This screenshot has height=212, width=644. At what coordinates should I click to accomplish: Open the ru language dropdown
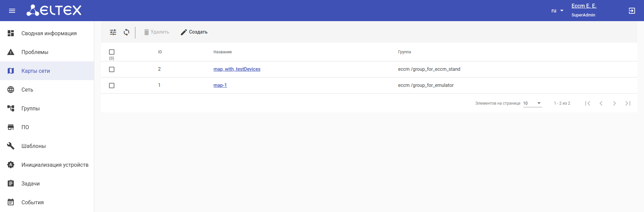[x=557, y=11]
